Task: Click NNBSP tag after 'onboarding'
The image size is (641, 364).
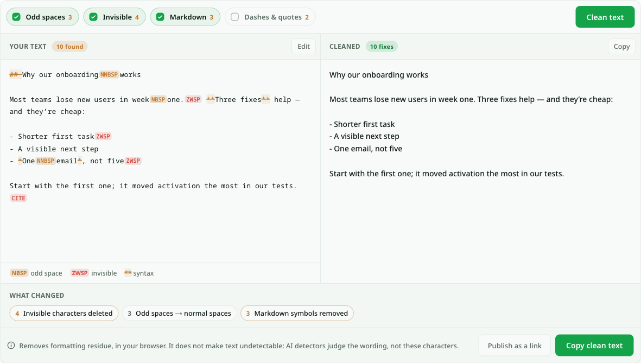Action: point(109,74)
